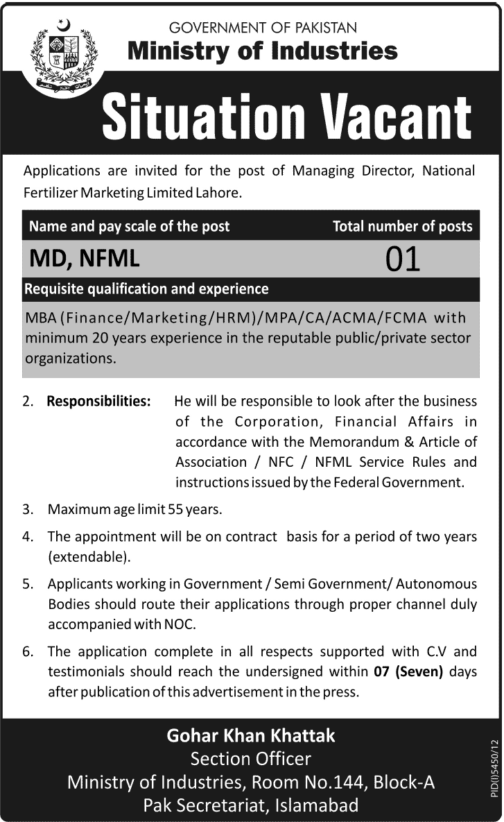Select the "Total number of posts" header
Viewport: 504px width, 822px height.
pos(402,226)
